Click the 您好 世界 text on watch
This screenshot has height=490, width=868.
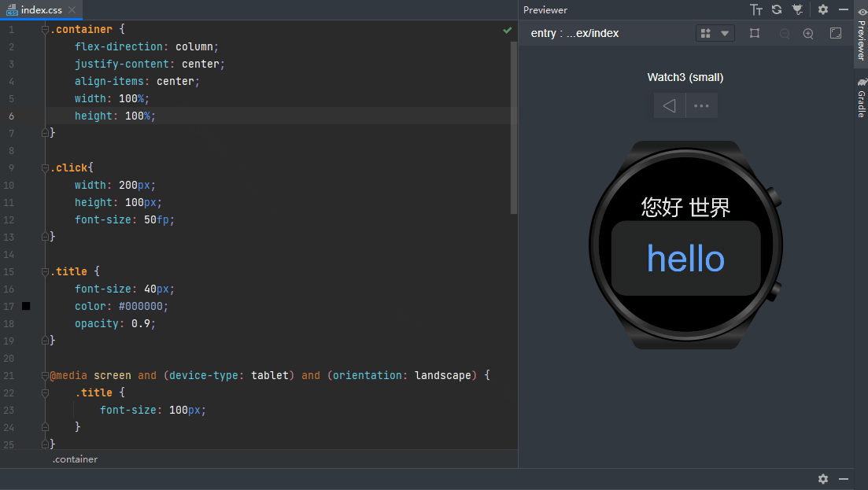(686, 208)
